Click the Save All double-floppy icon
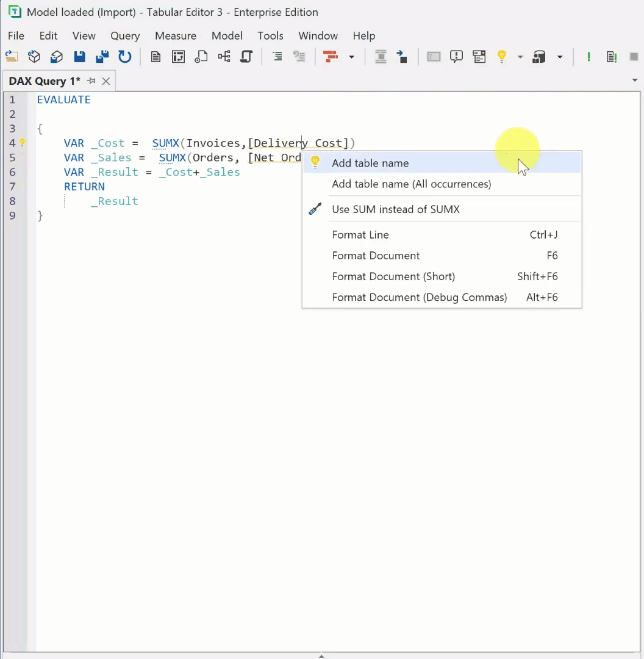The image size is (644, 659). click(x=102, y=56)
